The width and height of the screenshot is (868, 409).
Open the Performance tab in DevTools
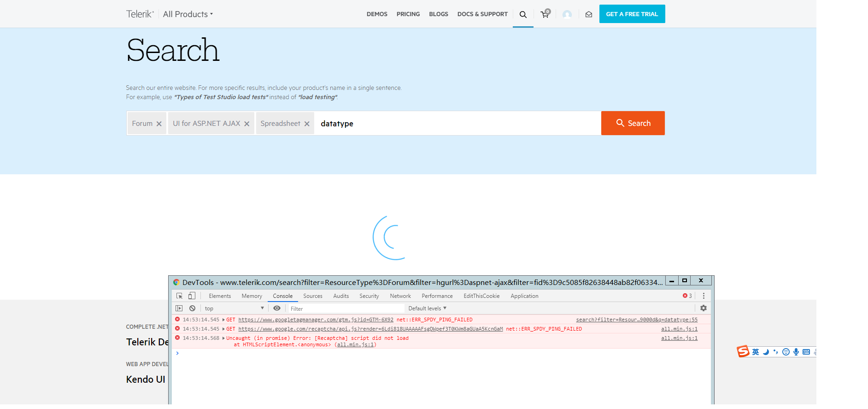click(437, 296)
